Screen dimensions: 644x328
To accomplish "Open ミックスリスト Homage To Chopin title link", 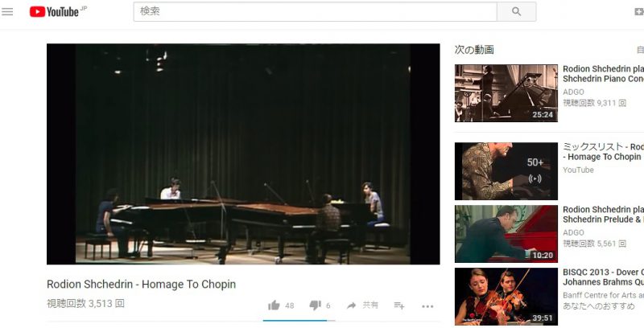I will point(603,152).
